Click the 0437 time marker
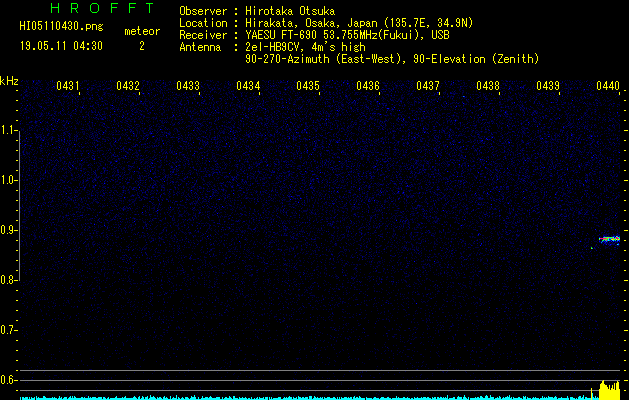 428,86
